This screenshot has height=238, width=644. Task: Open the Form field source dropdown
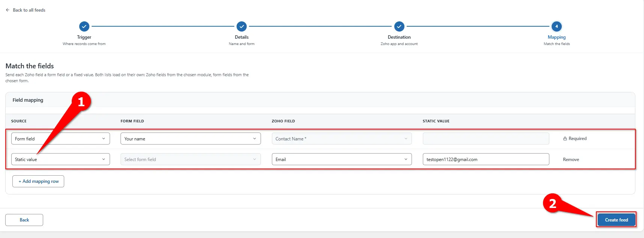tap(60, 139)
